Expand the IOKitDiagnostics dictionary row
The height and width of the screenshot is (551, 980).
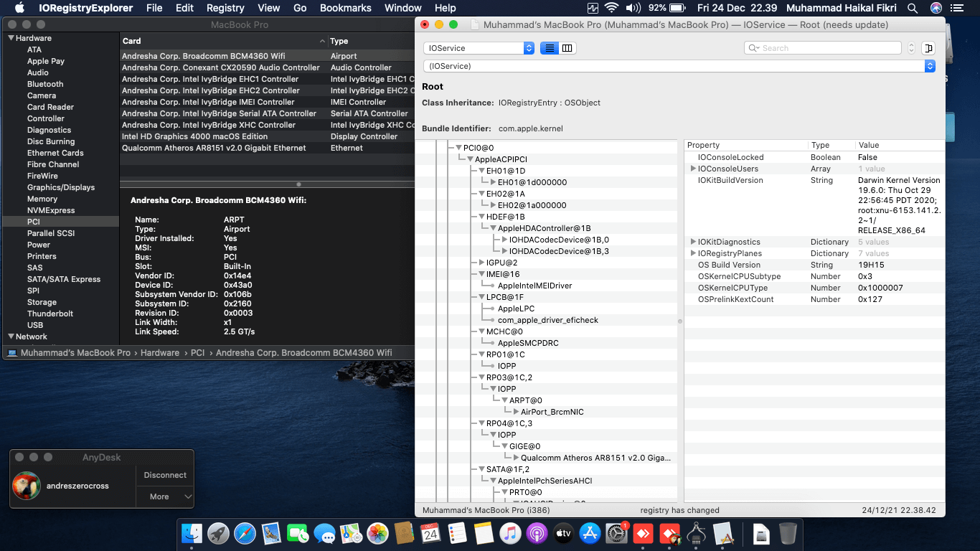(693, 242)
